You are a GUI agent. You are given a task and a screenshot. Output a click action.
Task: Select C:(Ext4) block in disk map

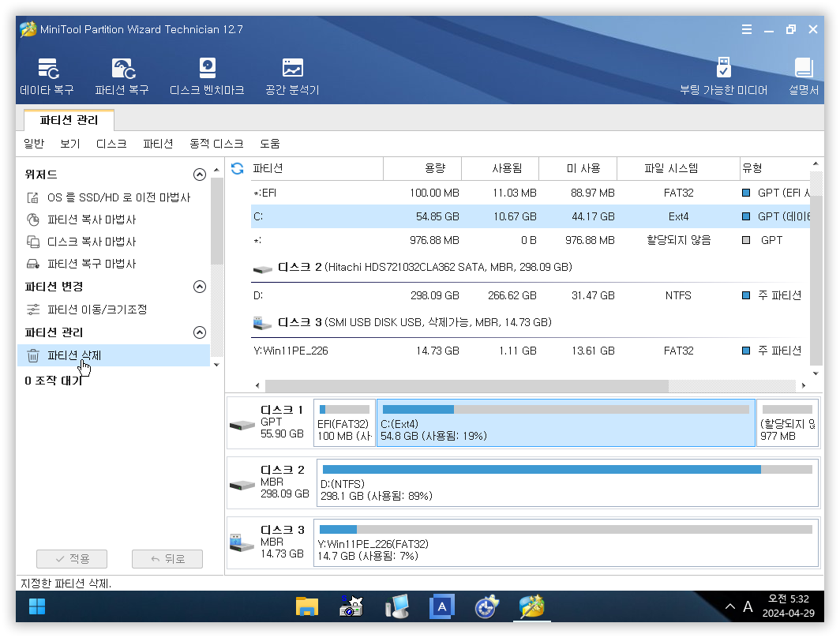566,423
